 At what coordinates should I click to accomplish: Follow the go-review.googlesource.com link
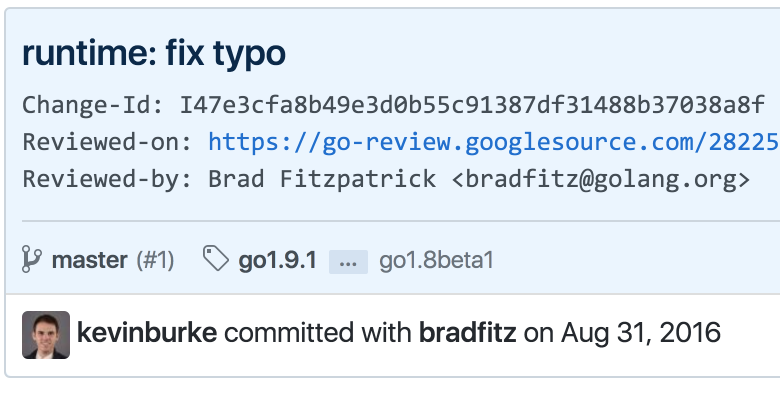pyautogui.click(x=494, y=142)
